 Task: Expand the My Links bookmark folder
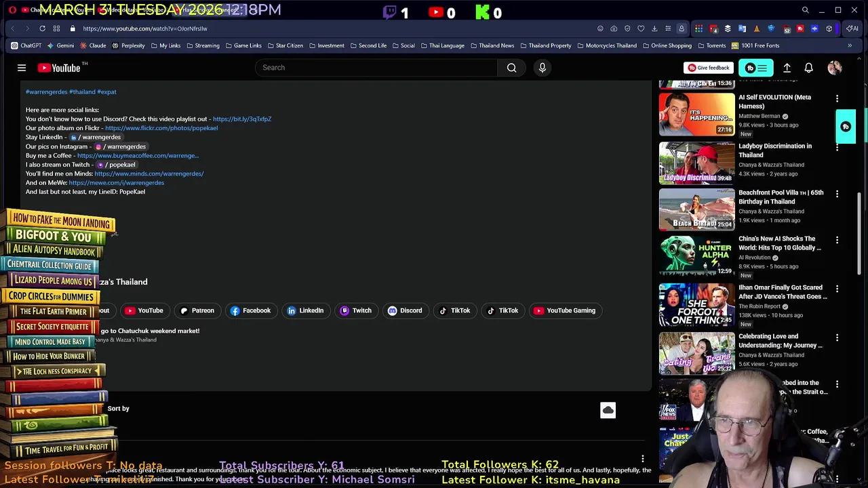click(x=165, y=45)
